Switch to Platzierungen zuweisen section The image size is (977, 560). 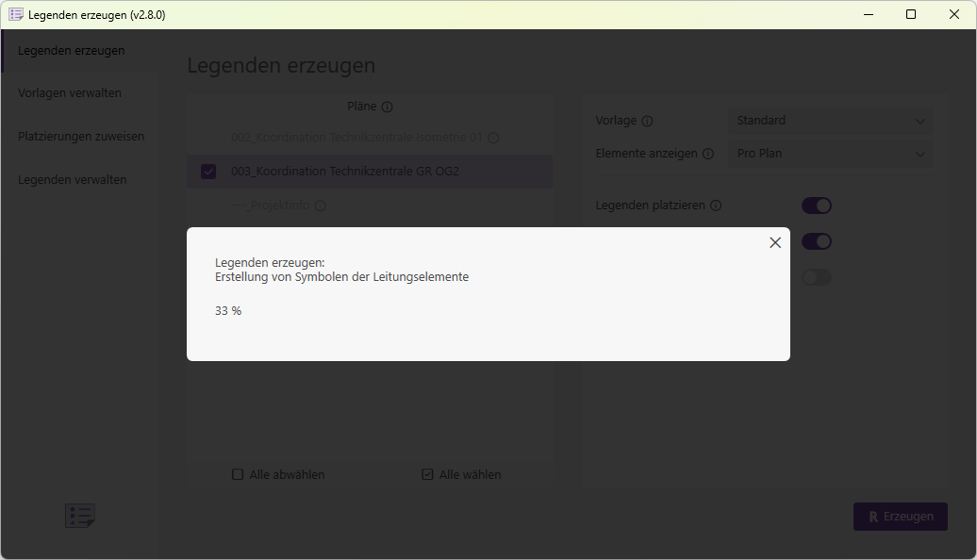[x=81, y=137]
